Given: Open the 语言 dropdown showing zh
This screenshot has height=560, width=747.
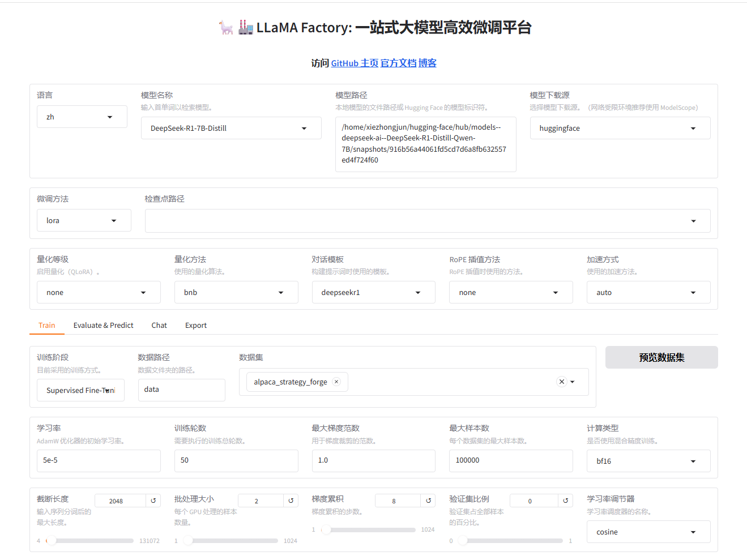Looking at the screenshot, I should click(x=82, y=117).
